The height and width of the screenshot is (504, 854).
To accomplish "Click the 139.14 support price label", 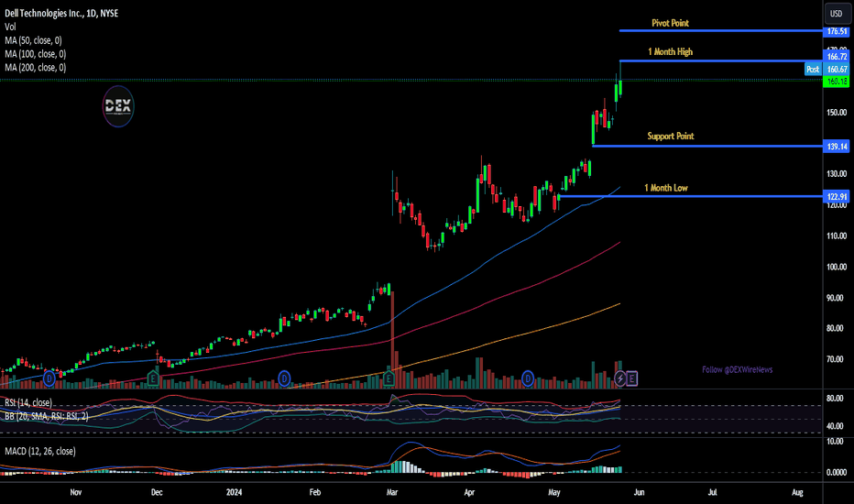I will [837, 147].
